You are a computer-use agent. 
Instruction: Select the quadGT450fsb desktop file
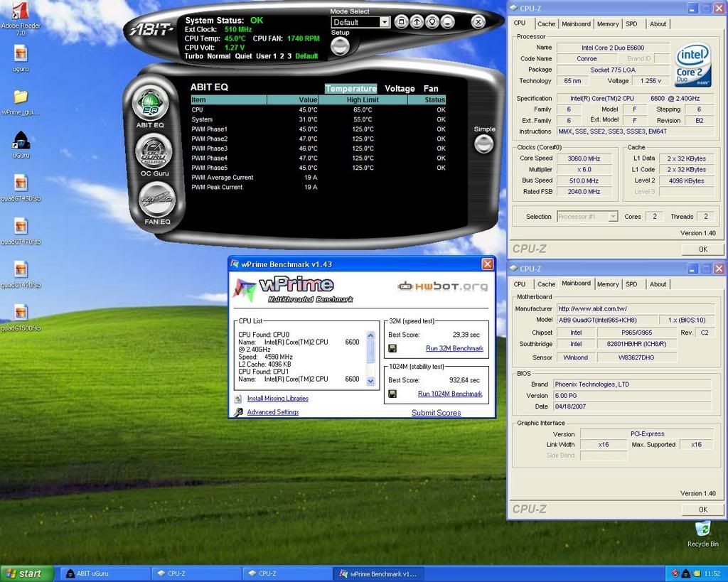[21, 188]
